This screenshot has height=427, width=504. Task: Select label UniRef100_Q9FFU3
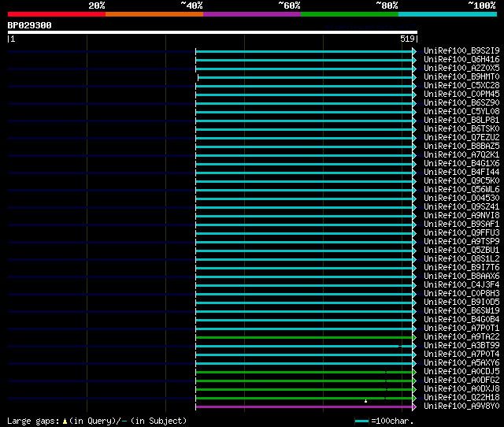[x=461, y=232]
